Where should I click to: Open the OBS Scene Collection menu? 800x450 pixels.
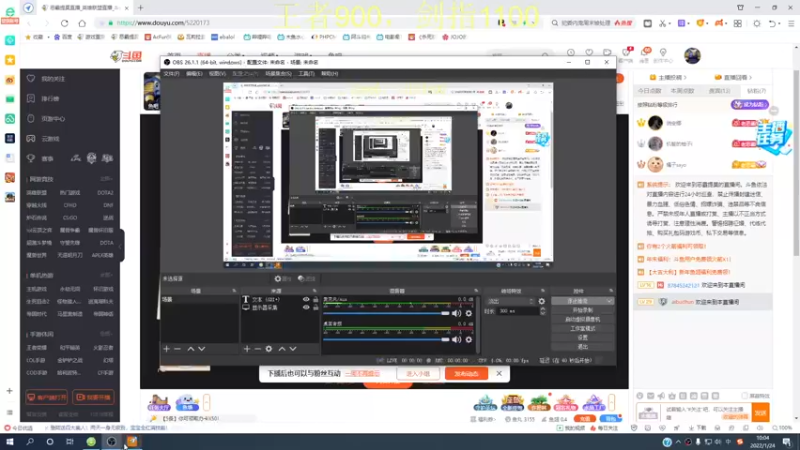click(279, 73)
